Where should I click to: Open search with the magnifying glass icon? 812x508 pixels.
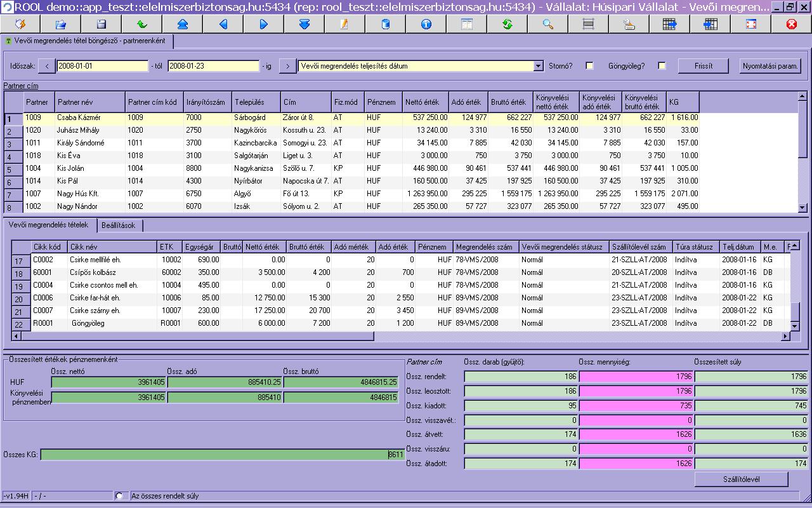pos(547,24)
